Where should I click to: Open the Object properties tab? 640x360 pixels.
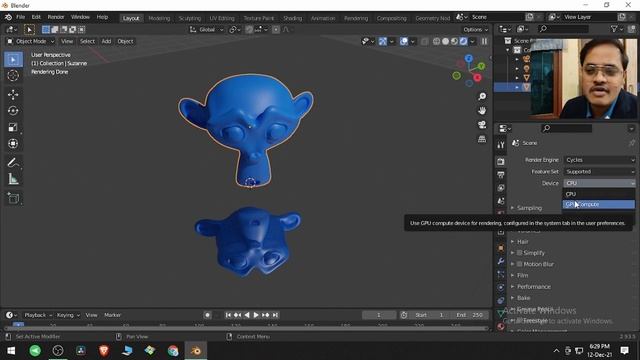tap(501, 248)
